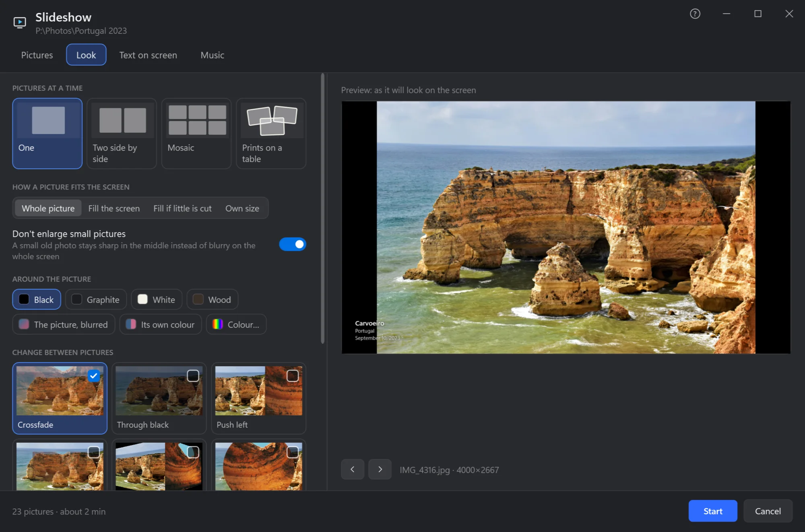Open the custom Colour... picker

[236, 324]
